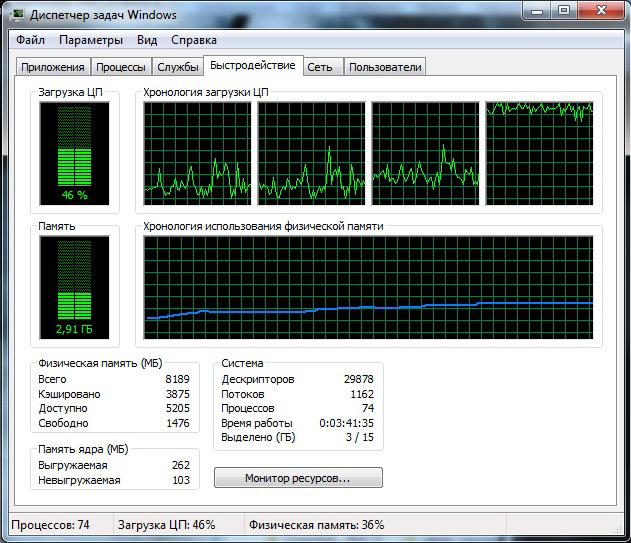Image resolution: width=631 pixels, height=543 pixels.
Task: Click the Всего value 8189
Action: (177, 379)
